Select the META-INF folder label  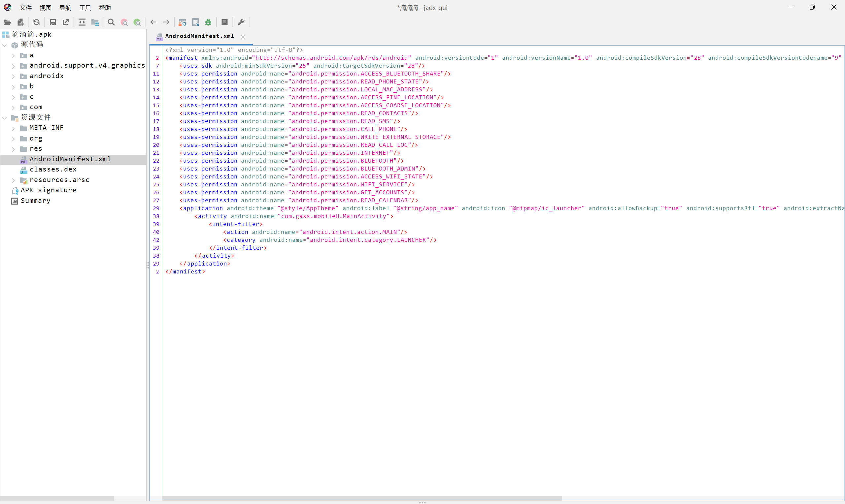47,128
